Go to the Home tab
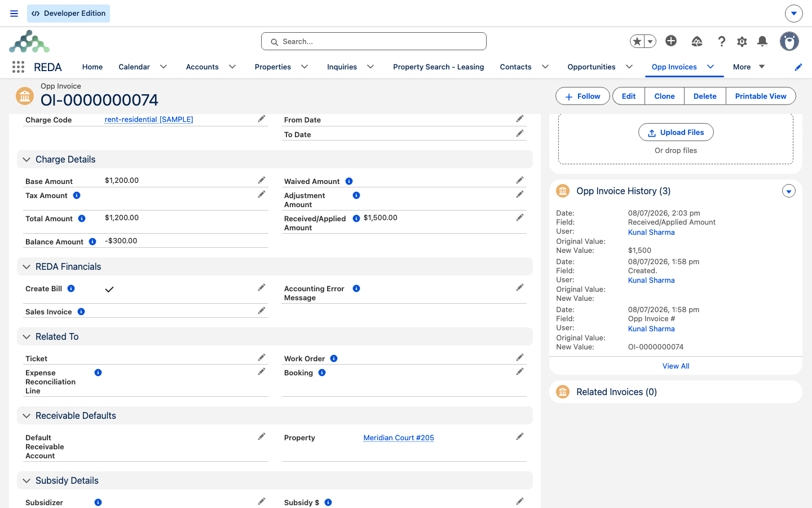 click(92, 67)
